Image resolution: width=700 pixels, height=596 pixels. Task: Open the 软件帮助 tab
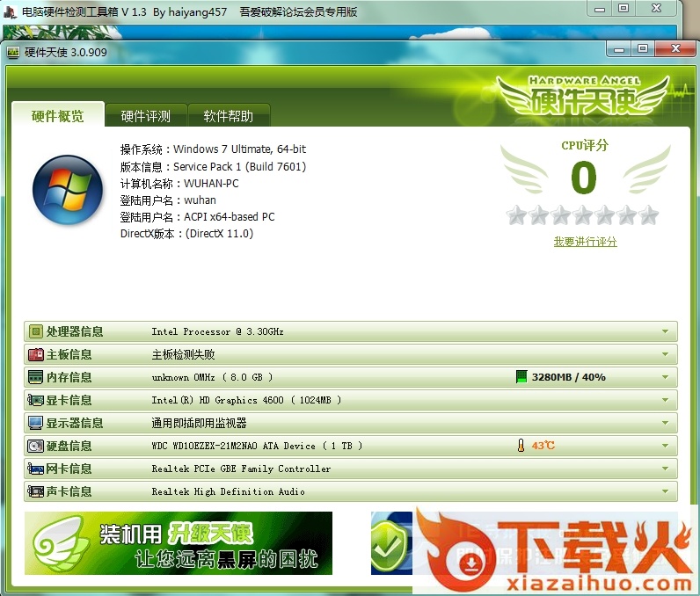228,116
